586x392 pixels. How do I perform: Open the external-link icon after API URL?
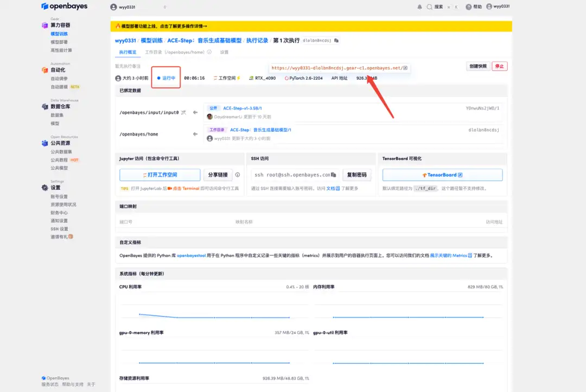tap(405, 68)
